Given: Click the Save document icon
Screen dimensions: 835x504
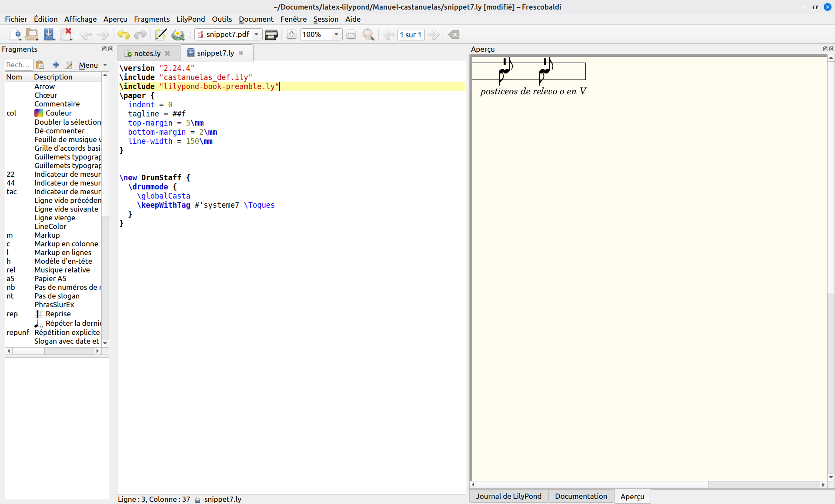Looking at the screenshot, I should click(x=49, y=34).
